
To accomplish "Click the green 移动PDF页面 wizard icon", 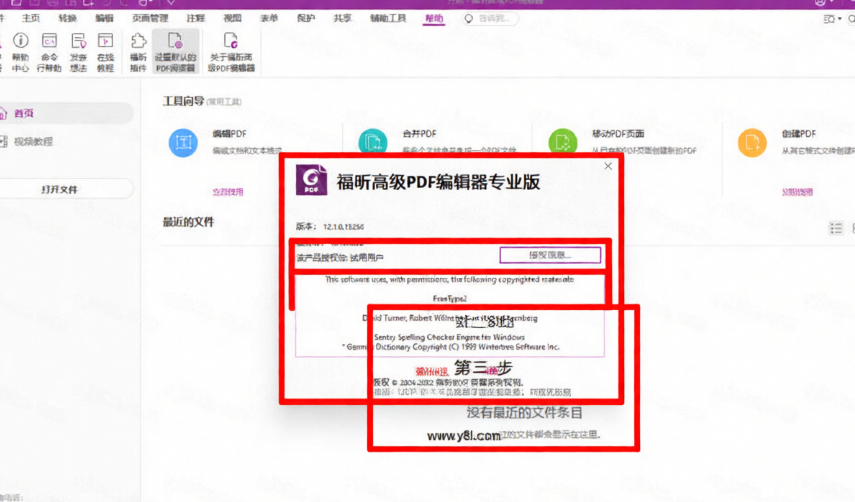I will click(563, 143).
